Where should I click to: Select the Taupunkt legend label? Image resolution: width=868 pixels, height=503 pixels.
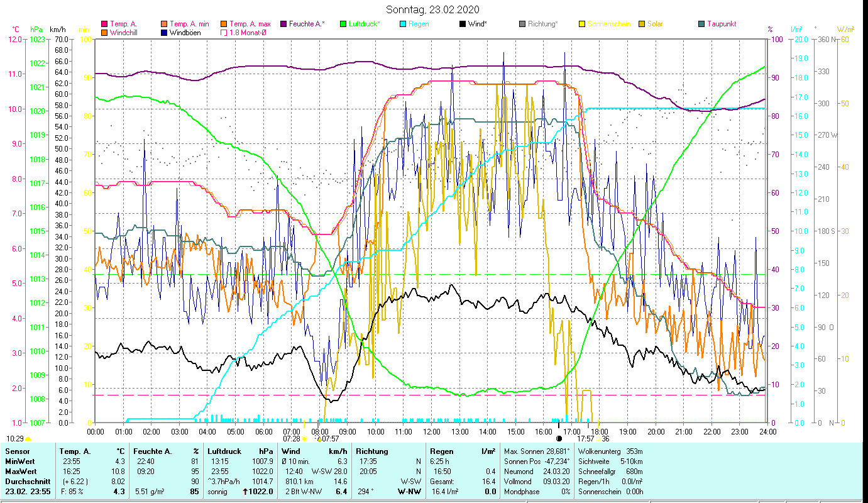(x=721, y=24)
